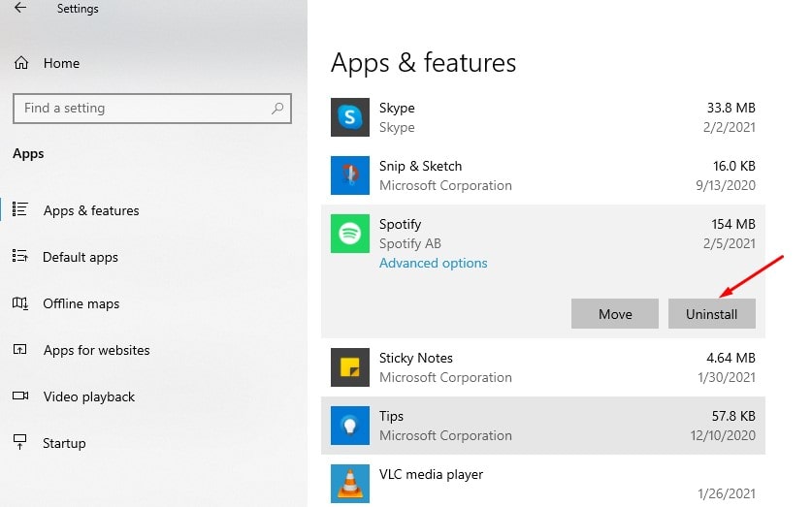Click the Uninstall button for Spotify
This screenshot has width=812, height=507.
click(711, 313)
